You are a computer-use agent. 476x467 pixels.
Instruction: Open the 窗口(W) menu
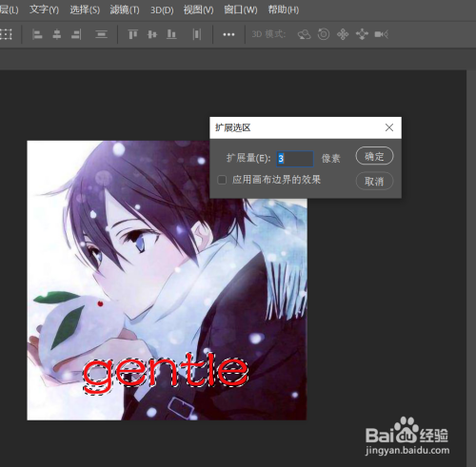coord(241,10)
